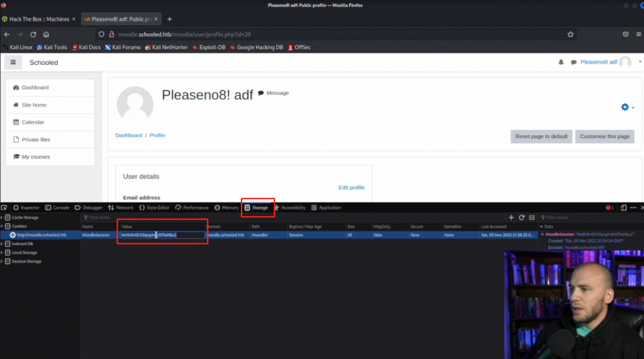Screen dimensions: 644x359
Task: Open Moodle notifications bell
Action: click(x=561, y=62)
